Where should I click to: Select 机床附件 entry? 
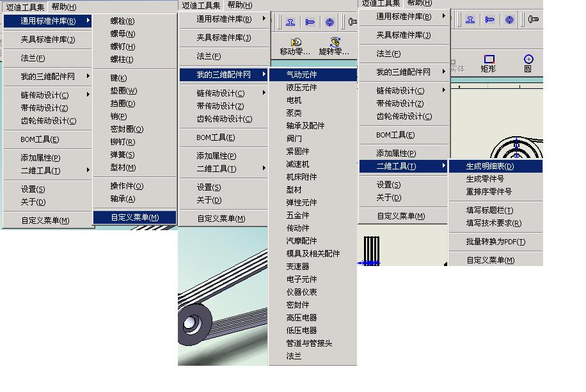click(x=301, y=176)
